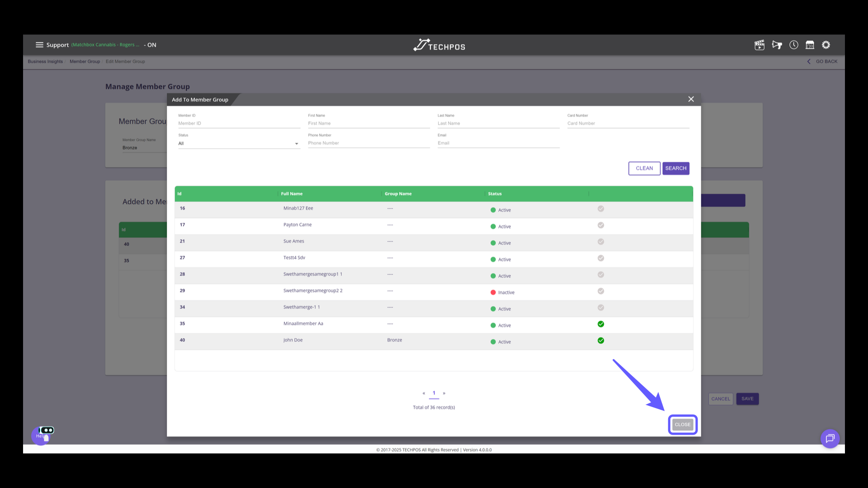The image size is (868, 488).
Task: Deselect John Doe's green checkmark
Action: coord(601,341)
